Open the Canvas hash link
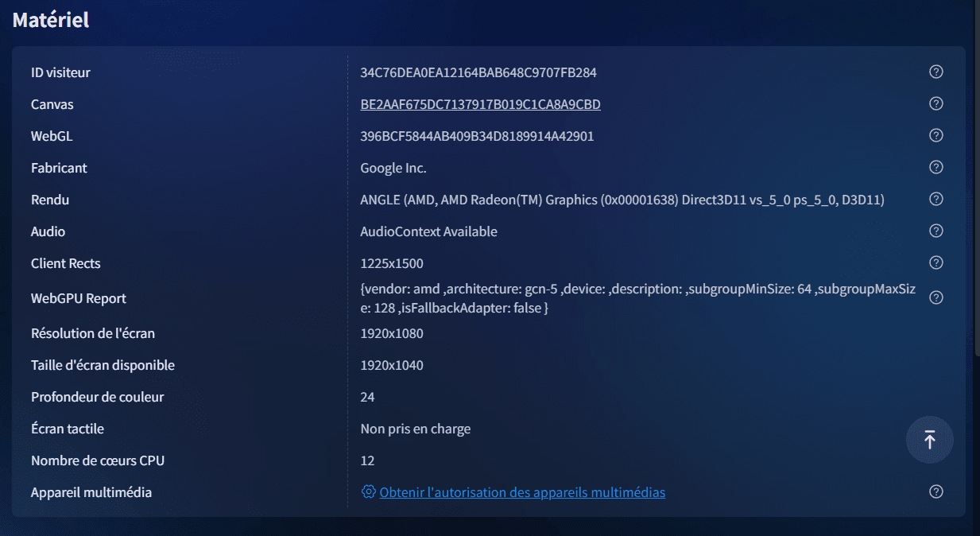The image size is (980, 536). (480, 104)
